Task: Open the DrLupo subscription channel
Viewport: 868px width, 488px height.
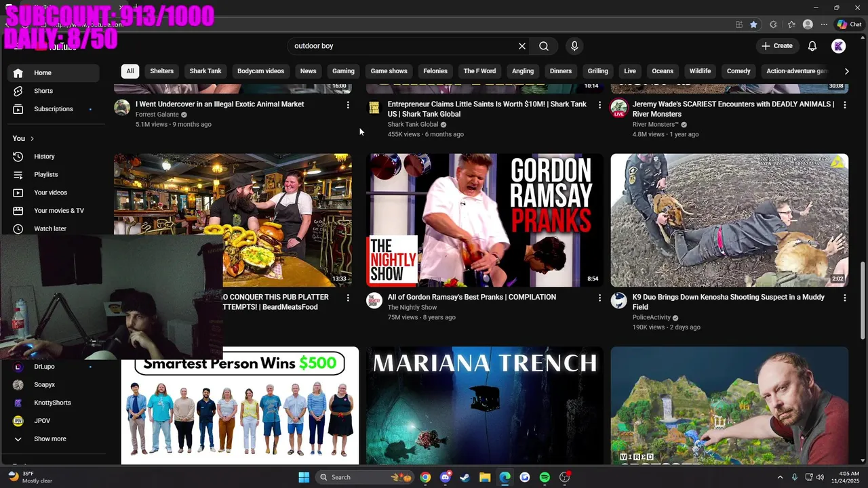Action: tap(54, 367)
